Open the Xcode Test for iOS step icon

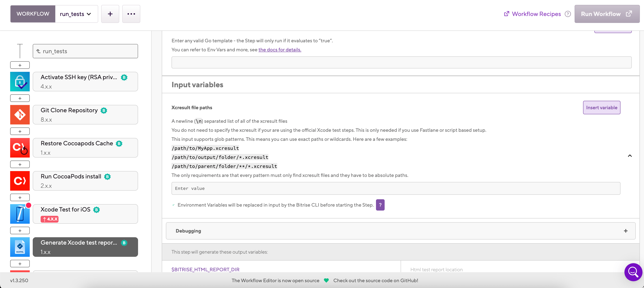[20, 214]
